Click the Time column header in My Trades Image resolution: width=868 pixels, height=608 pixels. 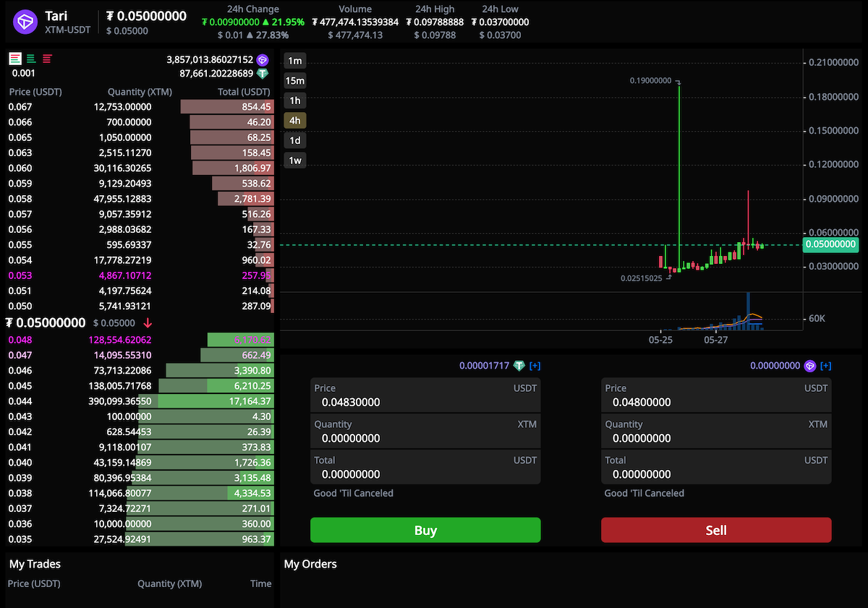point(260,583)
